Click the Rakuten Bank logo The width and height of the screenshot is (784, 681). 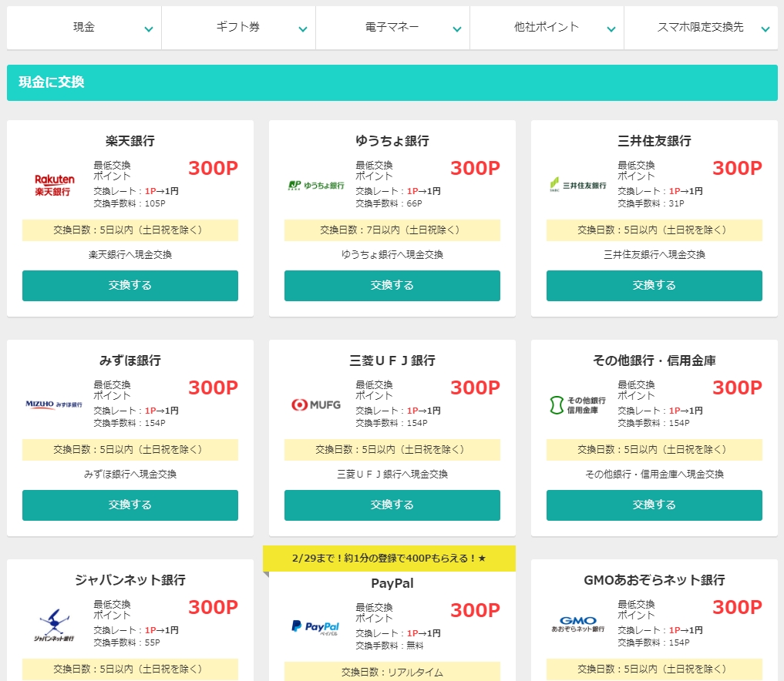pyautogui.click(x=53, y=185)
